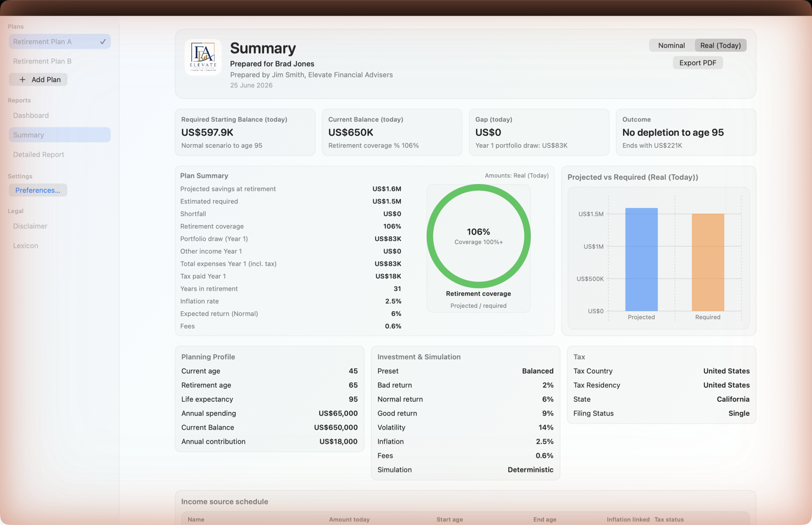Click the plus icon on Add Plan

tap(23, 80)
